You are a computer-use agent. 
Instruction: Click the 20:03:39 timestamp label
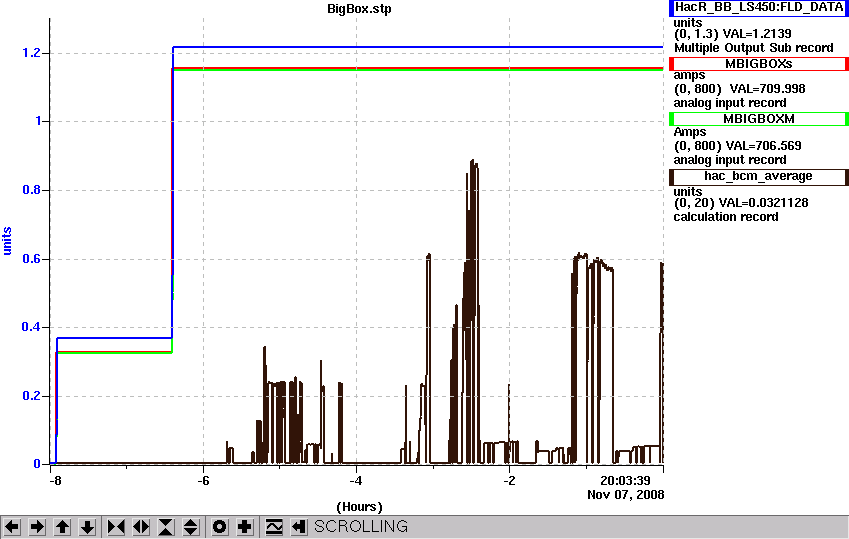tap(625, 481)
